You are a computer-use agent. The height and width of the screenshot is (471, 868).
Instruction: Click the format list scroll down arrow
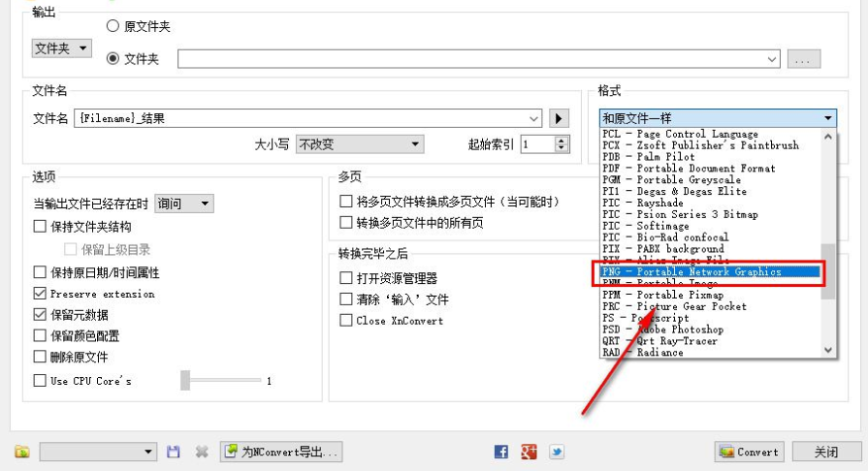tap(828, 350)
